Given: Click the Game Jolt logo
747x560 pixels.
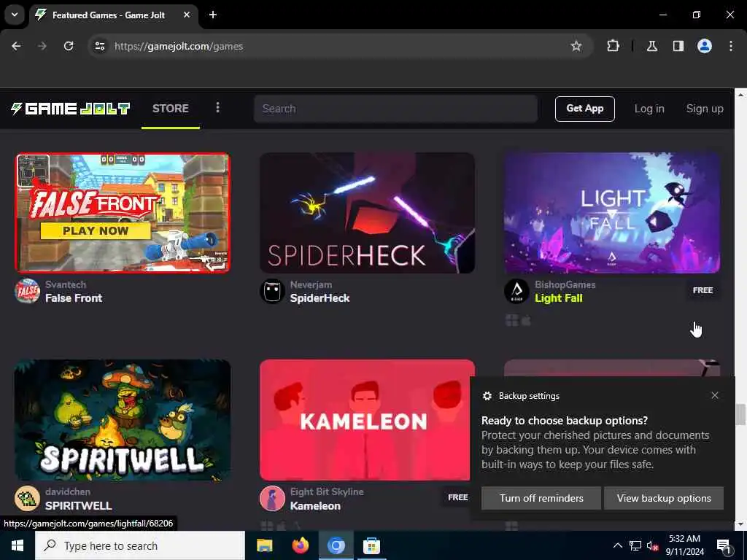Looking at the screenshot, I should pyautogui.click(x=70, y=109).
